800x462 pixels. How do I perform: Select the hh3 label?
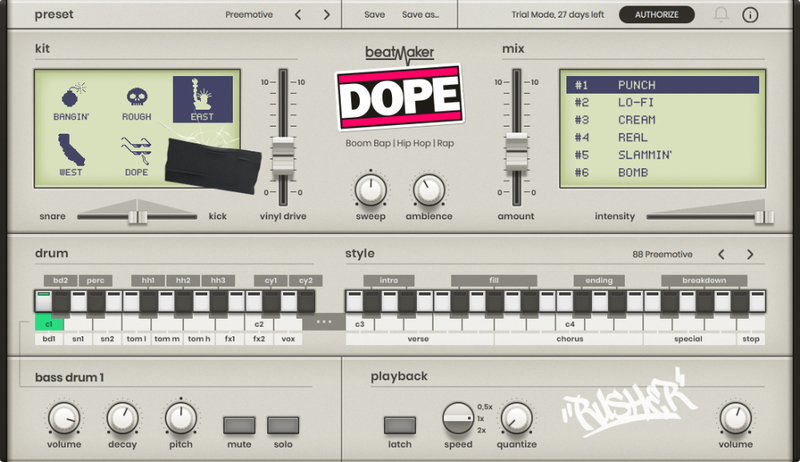(x=218, y=280)
